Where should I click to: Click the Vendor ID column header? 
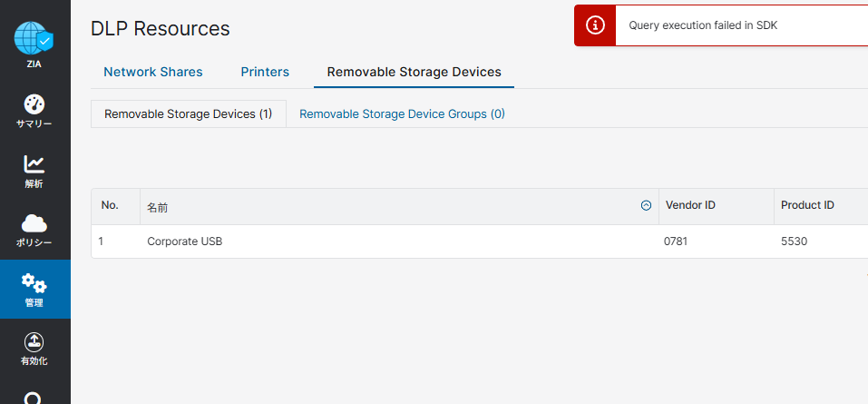coord(690,205)
